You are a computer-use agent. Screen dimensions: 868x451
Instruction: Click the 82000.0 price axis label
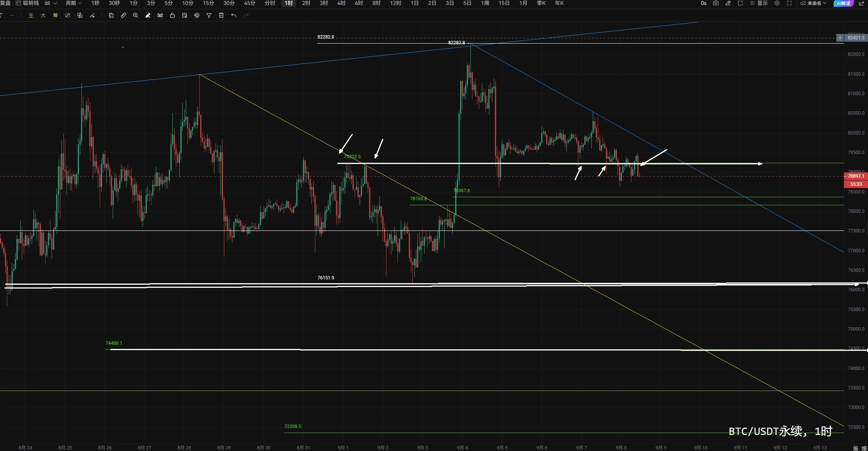pos(856,54)
